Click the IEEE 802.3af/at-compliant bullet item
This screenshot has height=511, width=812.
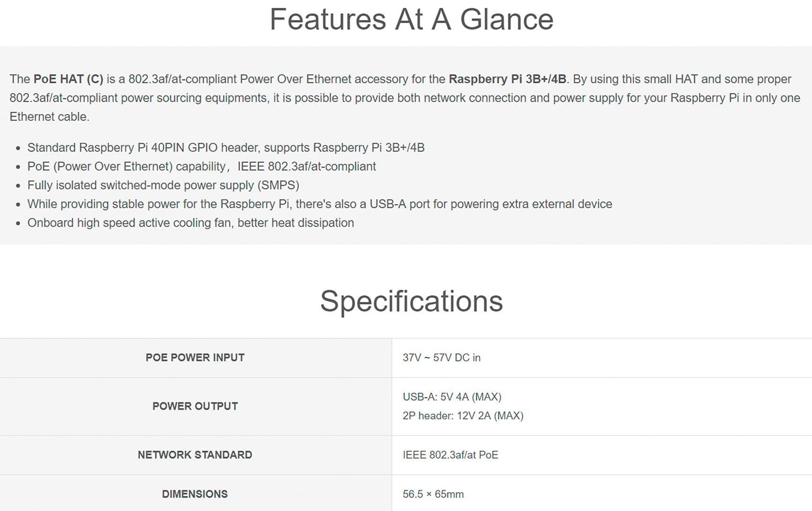pyautogui.click(x=201, y=167)
